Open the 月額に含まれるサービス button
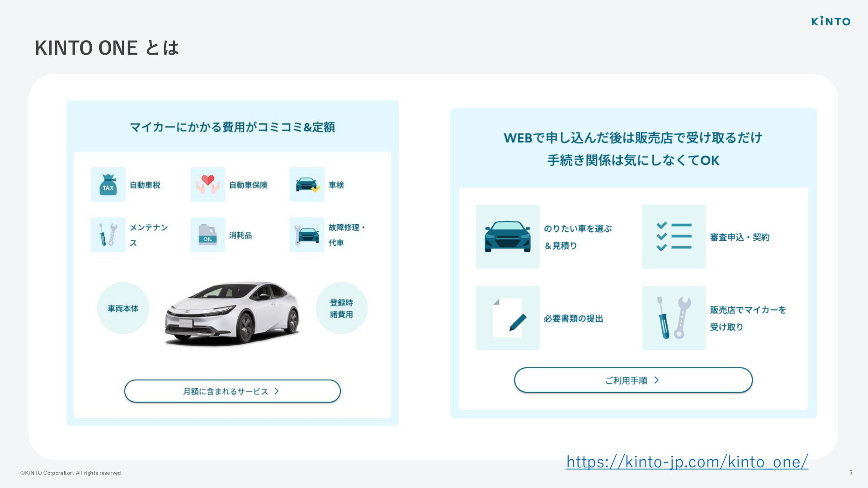The width and height of the screenshot is (868, 488). click(232, 391)
